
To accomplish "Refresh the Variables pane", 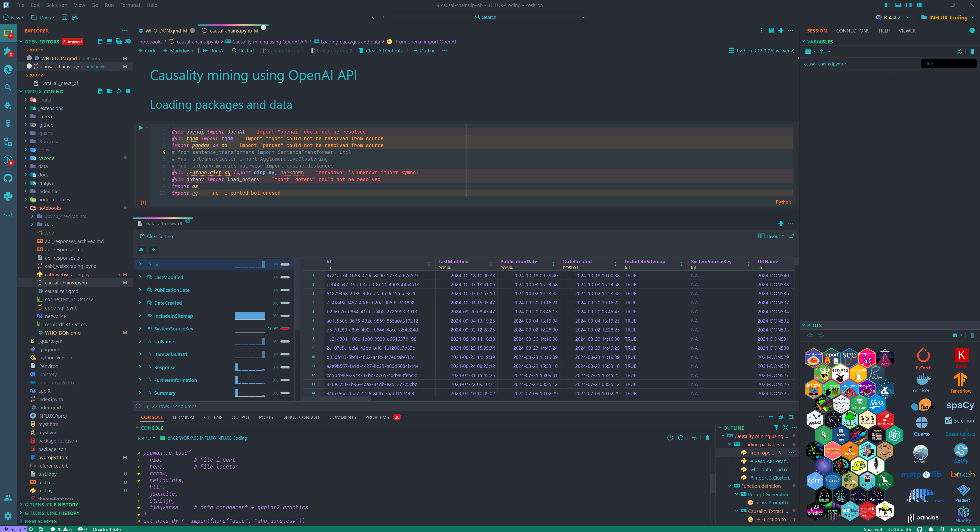I will (x=959, y=51).
